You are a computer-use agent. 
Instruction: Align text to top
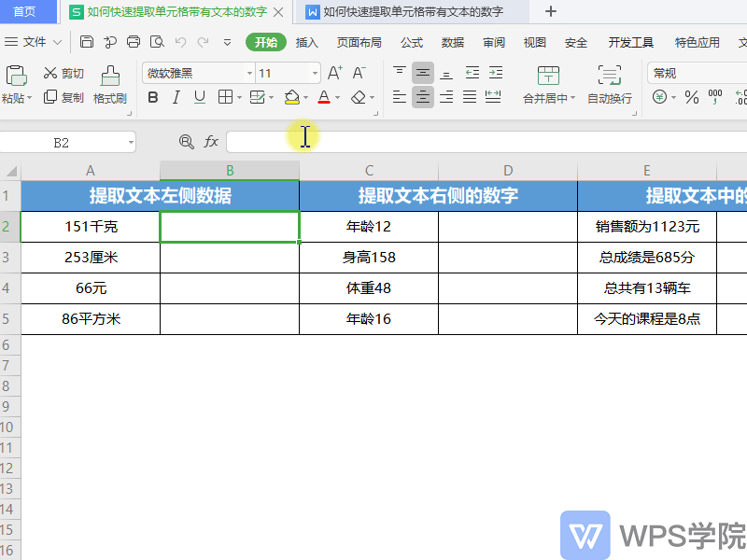[x=400, y=73]
